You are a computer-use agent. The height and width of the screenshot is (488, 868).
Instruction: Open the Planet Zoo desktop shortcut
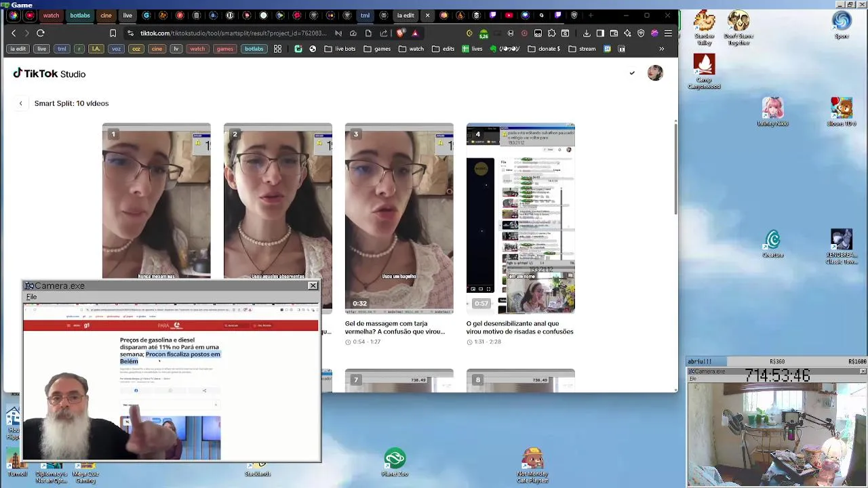tap(395, 462)
